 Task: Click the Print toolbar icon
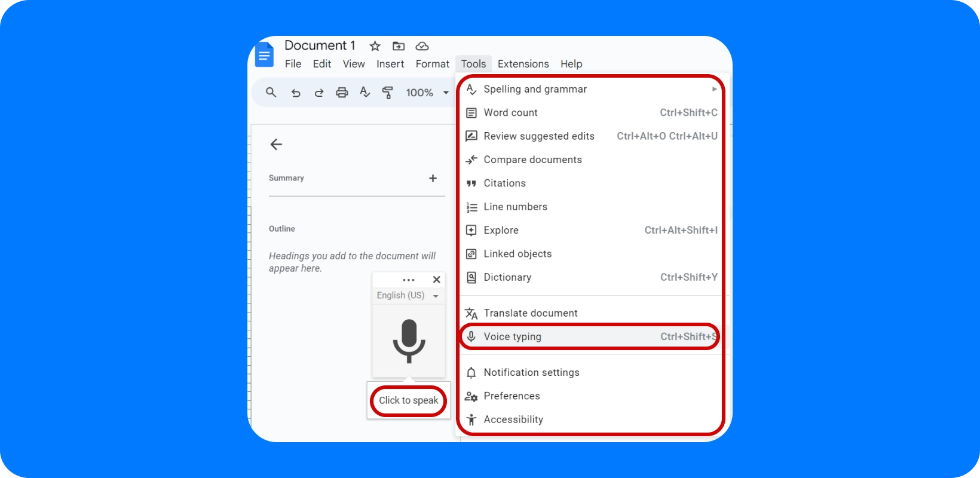342,93
